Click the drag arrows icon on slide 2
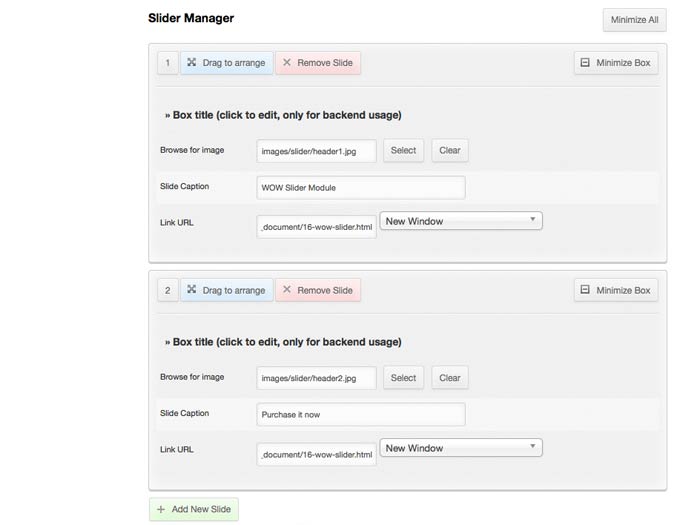 pos(191,290)
